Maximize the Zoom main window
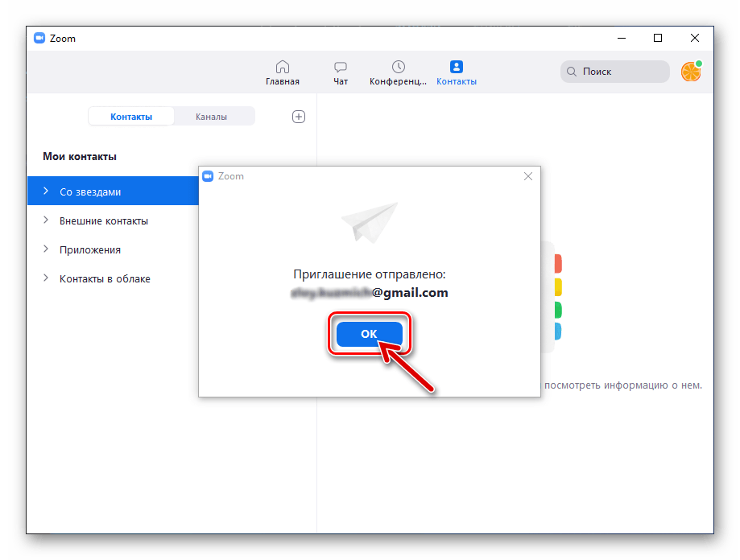740x560 pixels. (x=658, y=38)
